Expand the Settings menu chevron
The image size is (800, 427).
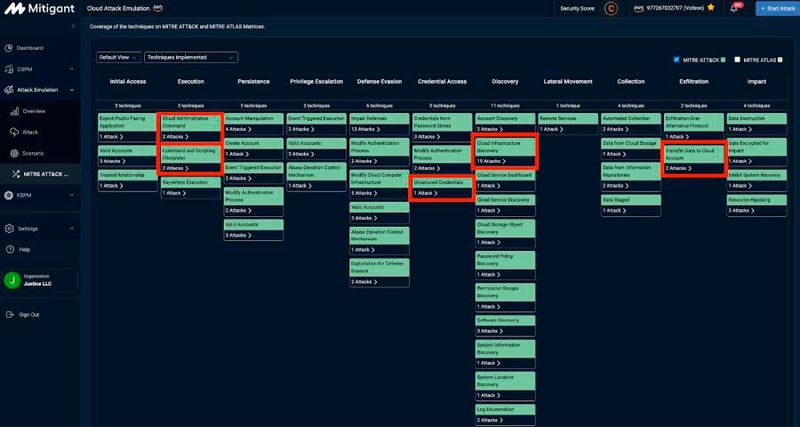coord(72,229)
